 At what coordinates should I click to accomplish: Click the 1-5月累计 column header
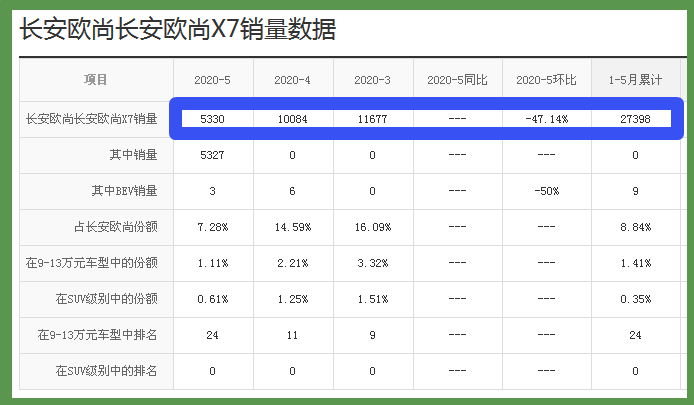(635, 80)
